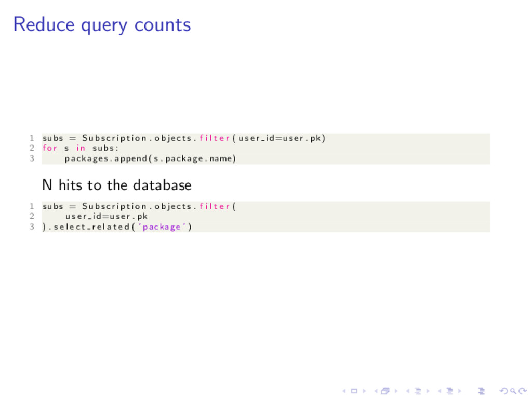Click the 'packages.append(s.package.name)' code line
The image size is (532, 399).
[150, 158]
